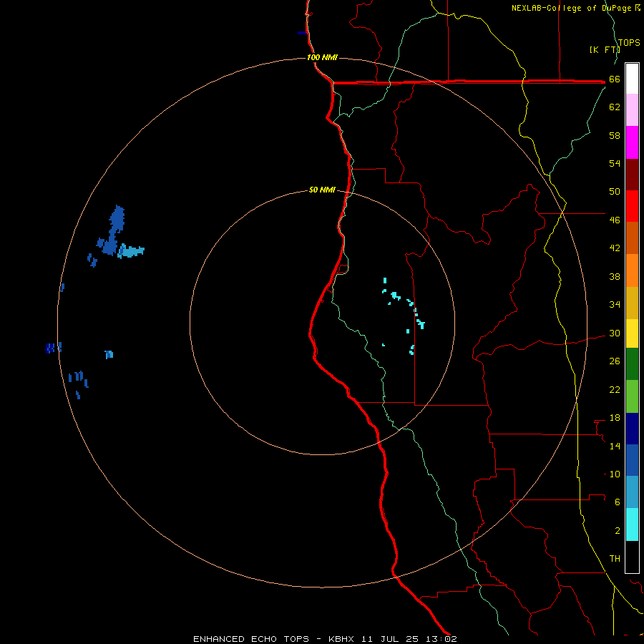Select the bright orange legend color block

point(632,270)
